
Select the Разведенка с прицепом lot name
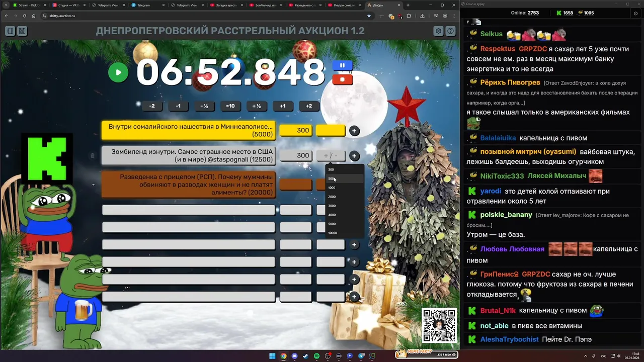click(x=188, y=185)
